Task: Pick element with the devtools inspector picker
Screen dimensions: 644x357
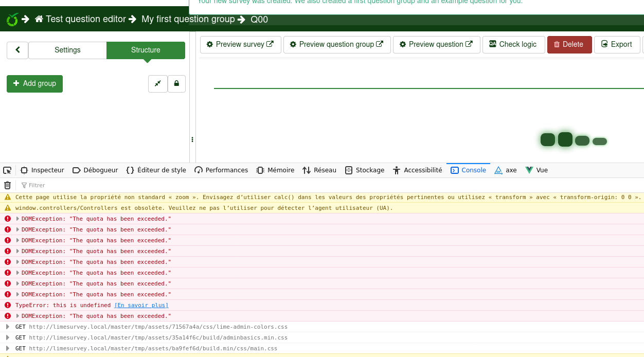Action: (x=7, y=170)
